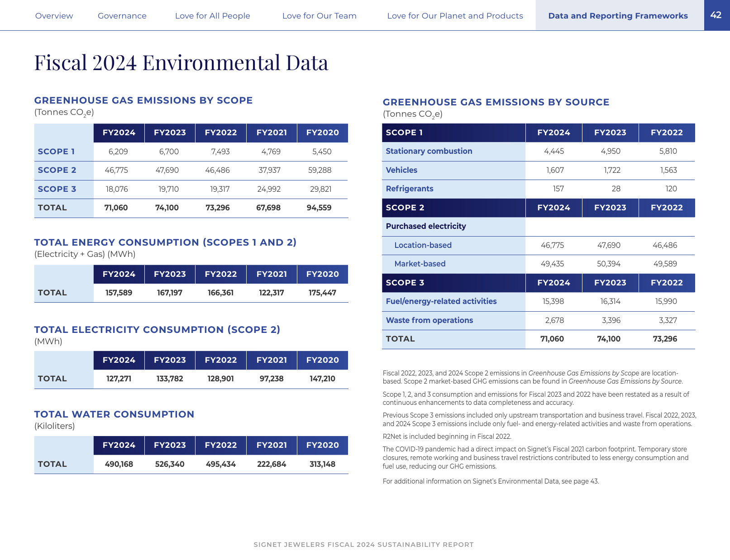730x560 pixels.
Task: Click energy consumption total 157,589
Action: [x=119, y=293]
